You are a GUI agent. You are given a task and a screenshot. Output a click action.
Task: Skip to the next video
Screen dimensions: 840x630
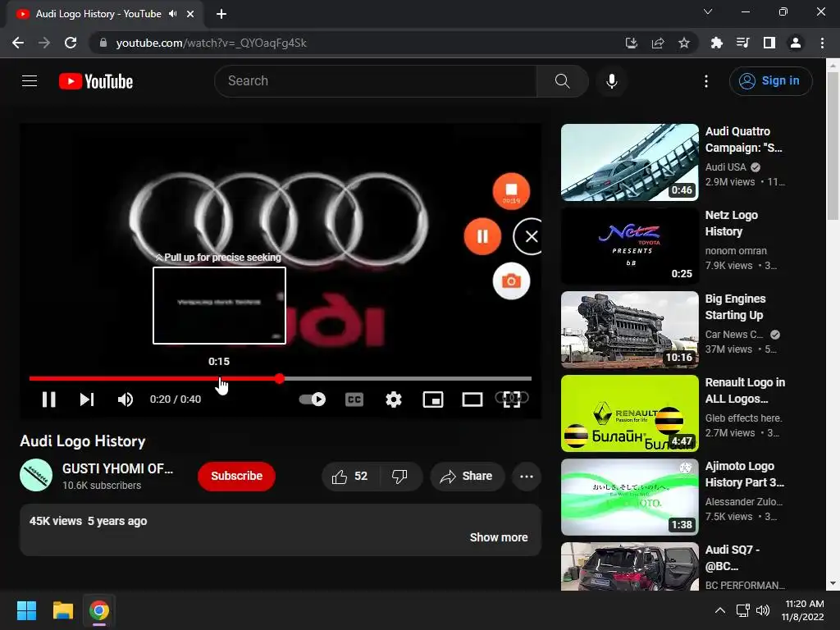[x=87, y=399]
